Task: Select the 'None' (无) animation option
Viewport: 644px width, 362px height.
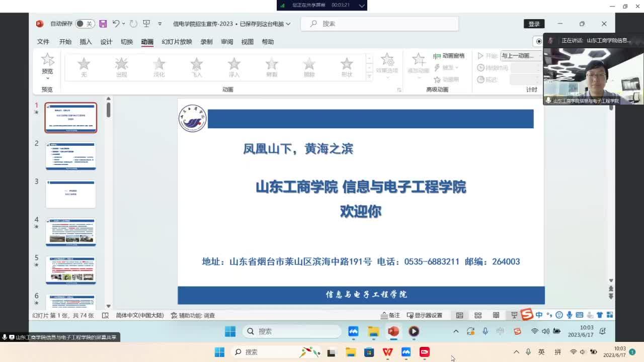Action: point(84,67)
